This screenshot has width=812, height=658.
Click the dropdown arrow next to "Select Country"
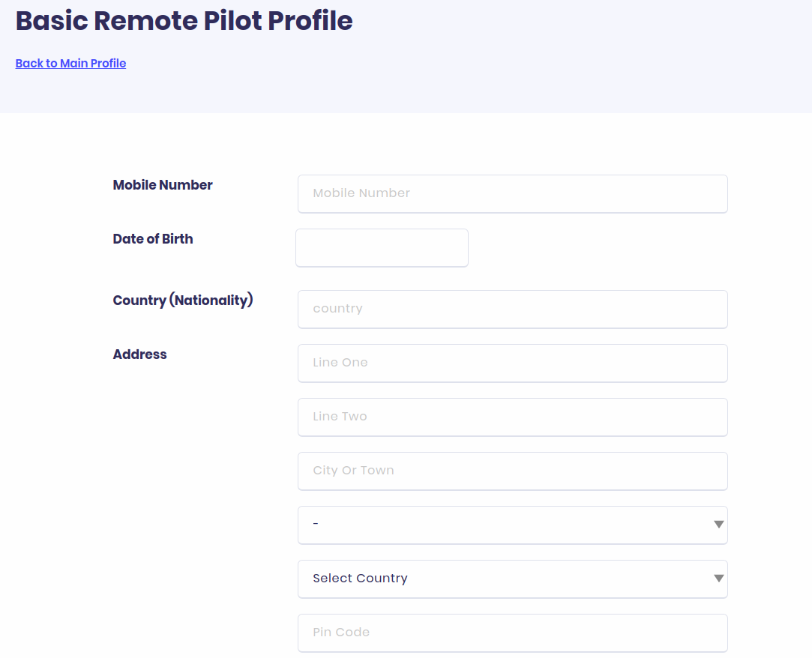718,579
